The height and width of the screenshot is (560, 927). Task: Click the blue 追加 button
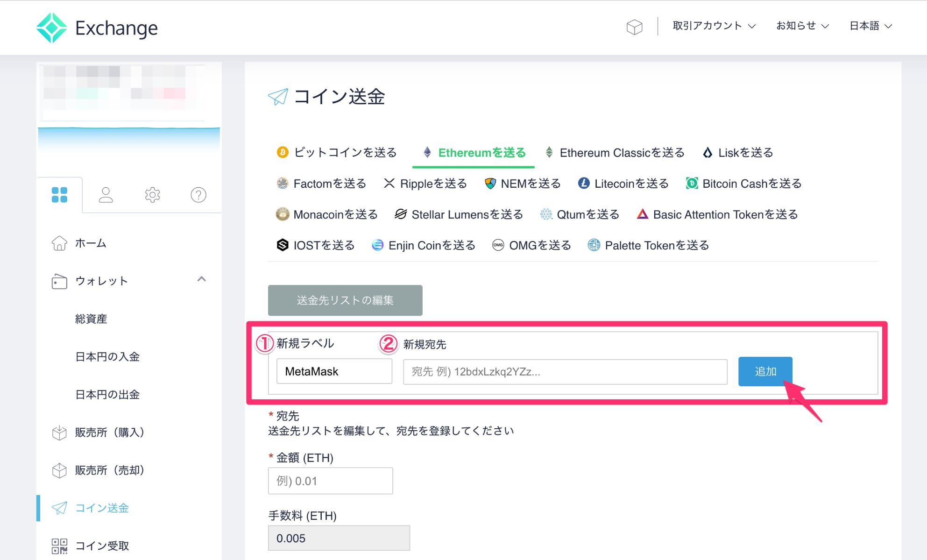[765, 371]
